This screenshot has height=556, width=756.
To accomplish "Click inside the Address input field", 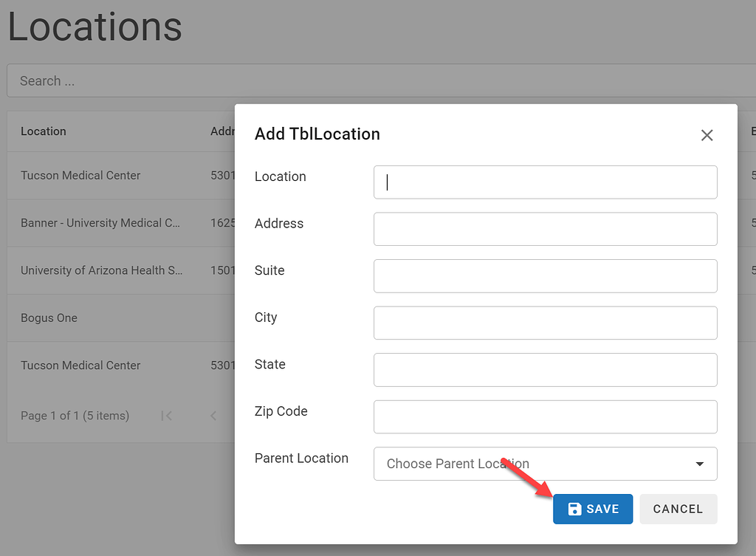I will click(546, 229).
